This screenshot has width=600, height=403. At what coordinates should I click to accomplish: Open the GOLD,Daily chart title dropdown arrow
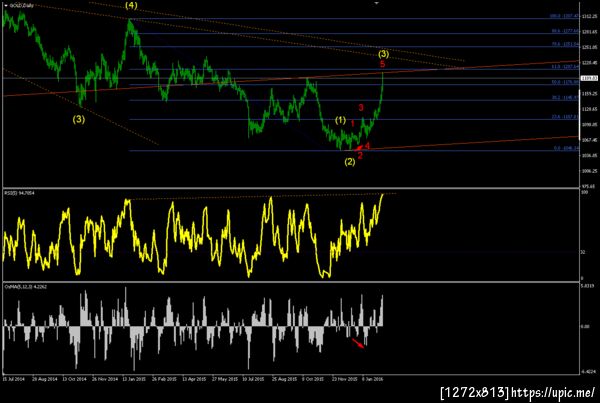pos(6,6)
